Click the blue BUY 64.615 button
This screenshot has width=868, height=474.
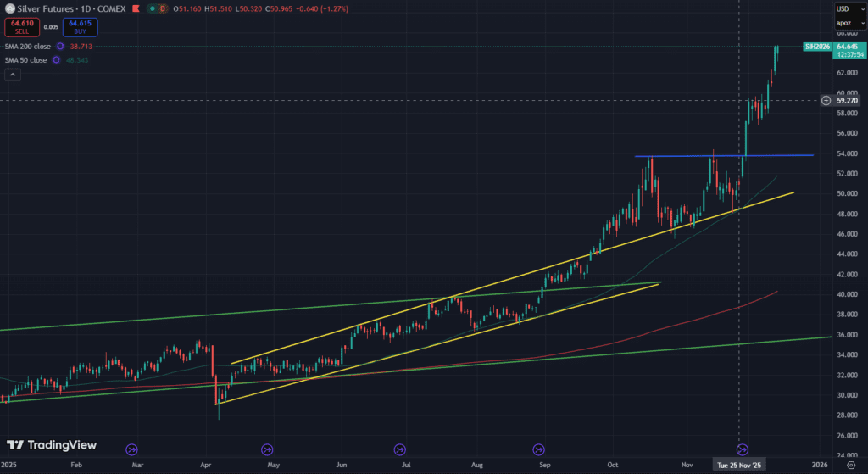coord(81,27)
